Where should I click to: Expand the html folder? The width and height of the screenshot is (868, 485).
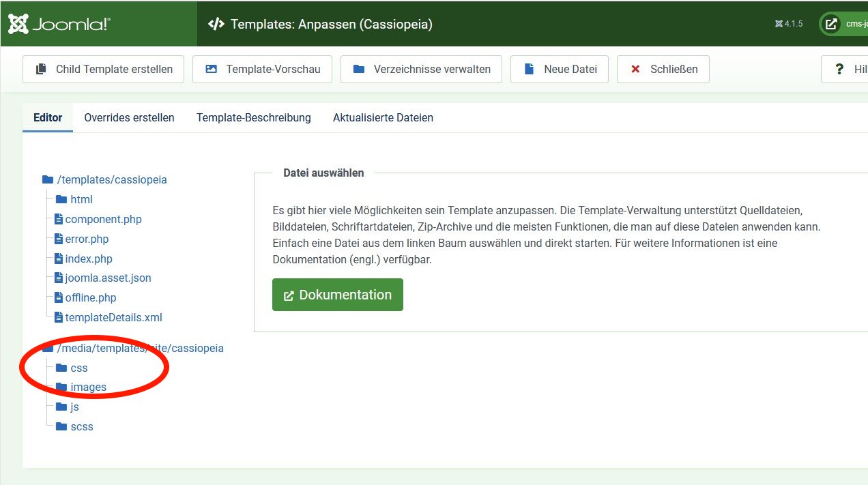(81, 199)
